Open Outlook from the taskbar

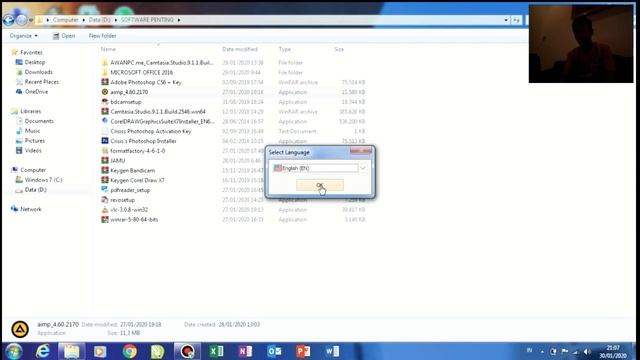[274, 351]
